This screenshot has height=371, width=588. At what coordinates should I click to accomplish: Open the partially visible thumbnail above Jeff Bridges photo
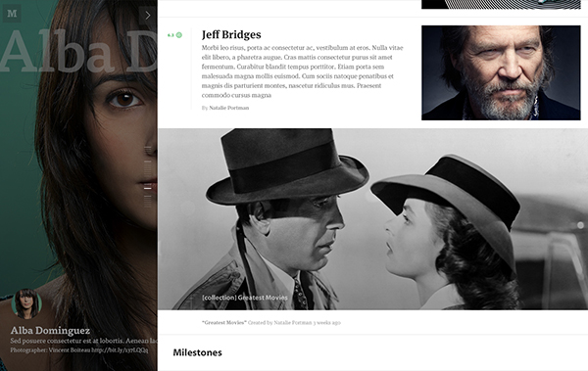501,4
